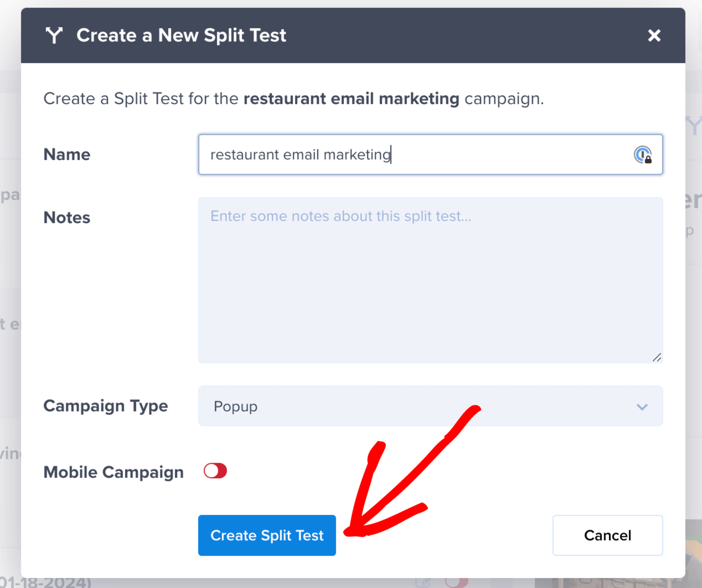Screen dimensions: 702x588
Task: Toggle the Mobile Campaign switch on
Action: (215, 471)
